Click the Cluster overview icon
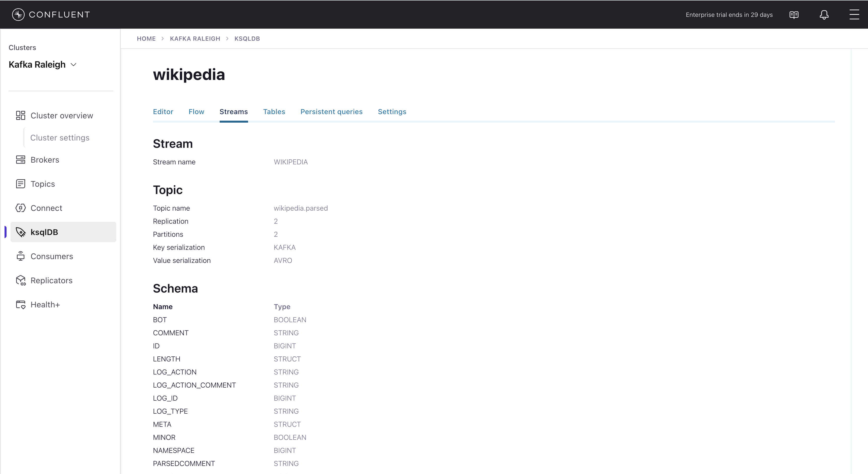Viewport: 868px width, 474px height. coord(21,115)
